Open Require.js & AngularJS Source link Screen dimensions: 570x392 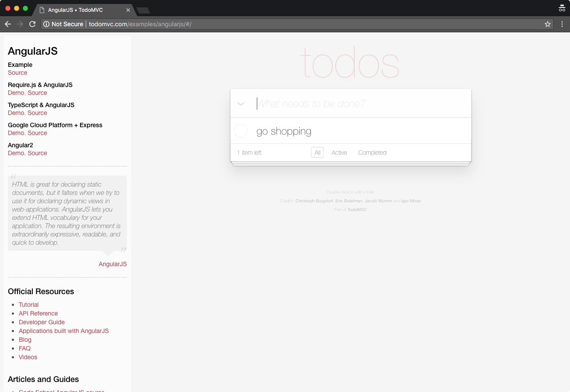pyautogui.click(x=37, y=93)
